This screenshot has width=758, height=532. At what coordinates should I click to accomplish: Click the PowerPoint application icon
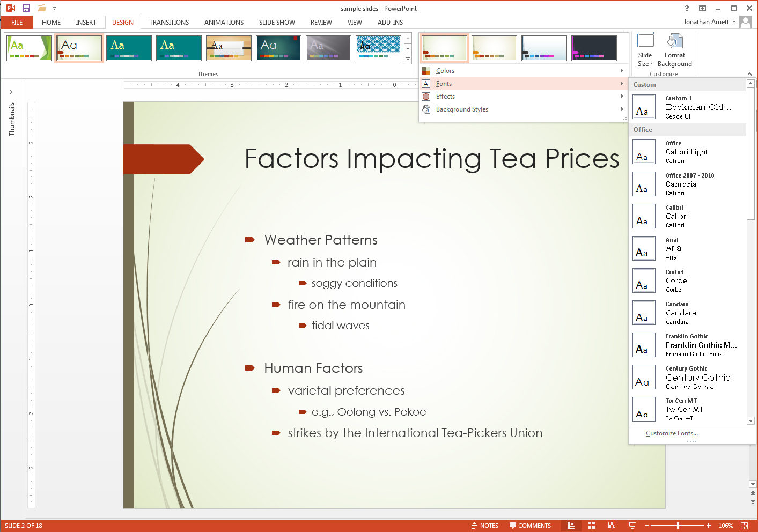10,8
